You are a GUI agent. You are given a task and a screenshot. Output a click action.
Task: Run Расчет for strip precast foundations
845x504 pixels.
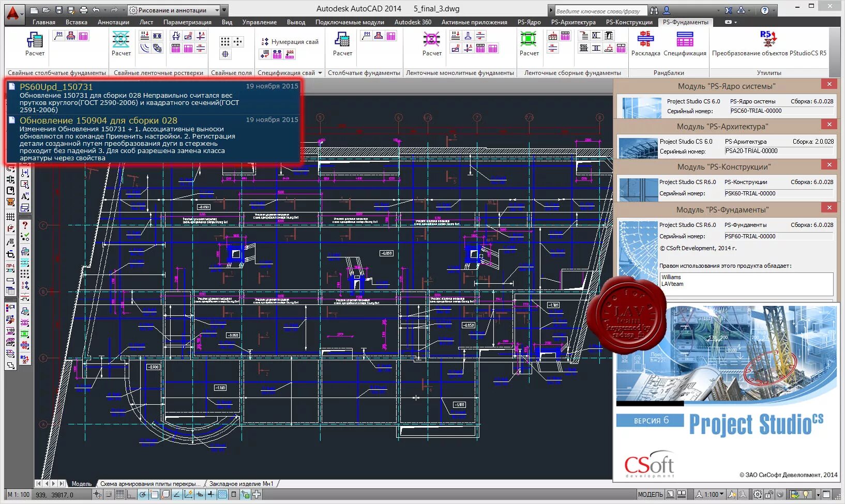point(529,43)
